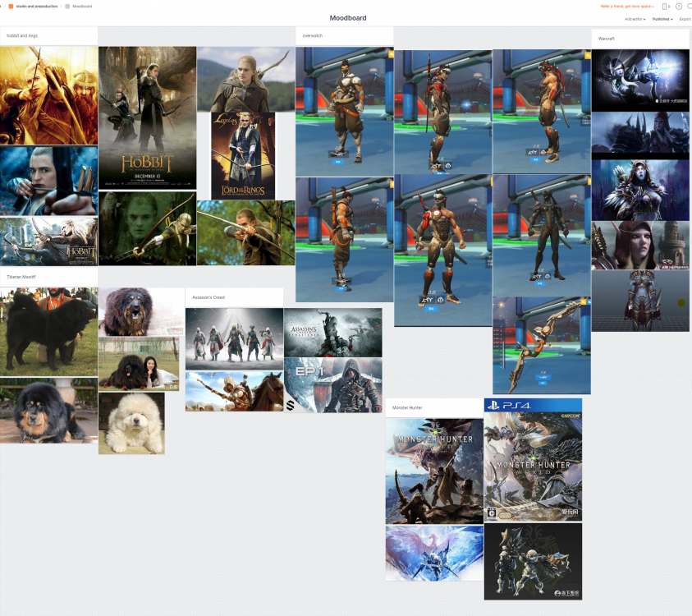Open the Add editor dropdown
692x616 pixels.
click(635, 19)
